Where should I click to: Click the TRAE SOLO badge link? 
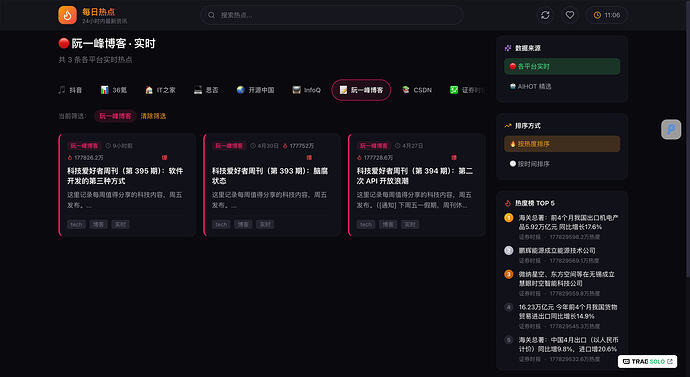tap(647, 362)
